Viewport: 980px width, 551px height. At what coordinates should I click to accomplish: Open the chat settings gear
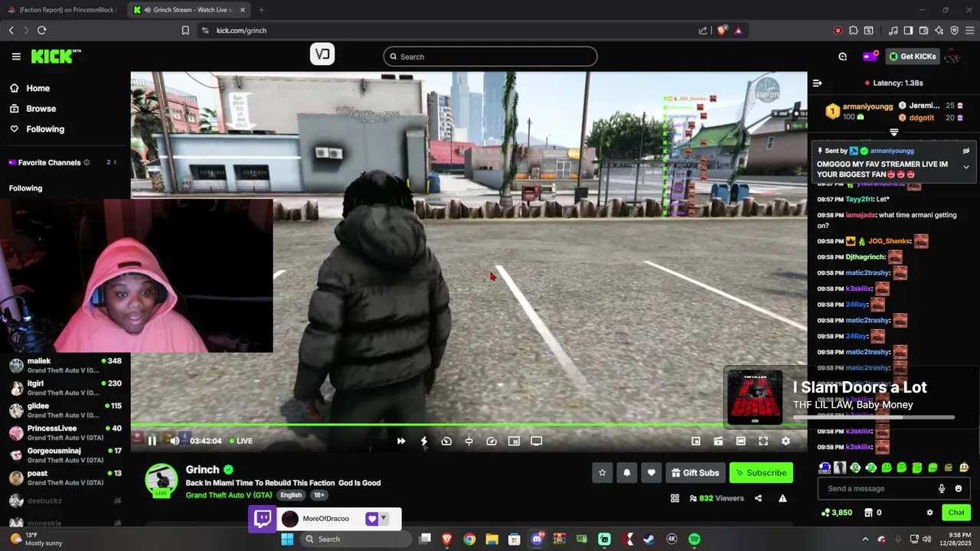click(x=929, y=513)
